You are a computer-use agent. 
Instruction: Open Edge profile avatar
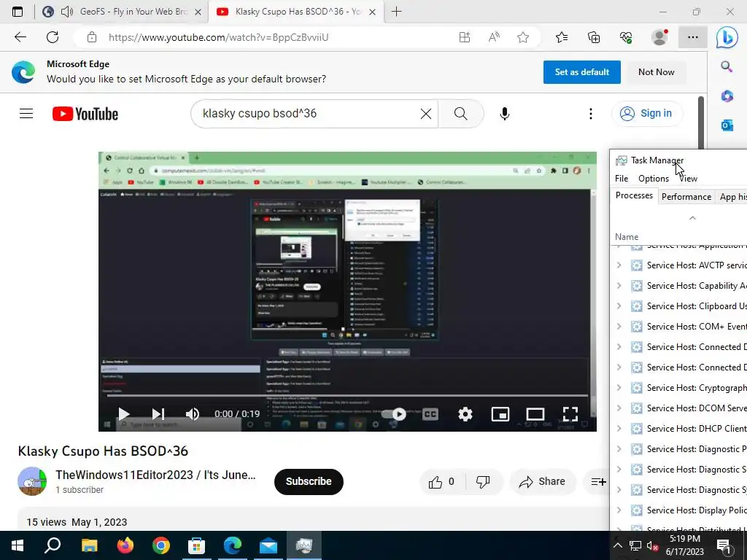tap(659, 37)
